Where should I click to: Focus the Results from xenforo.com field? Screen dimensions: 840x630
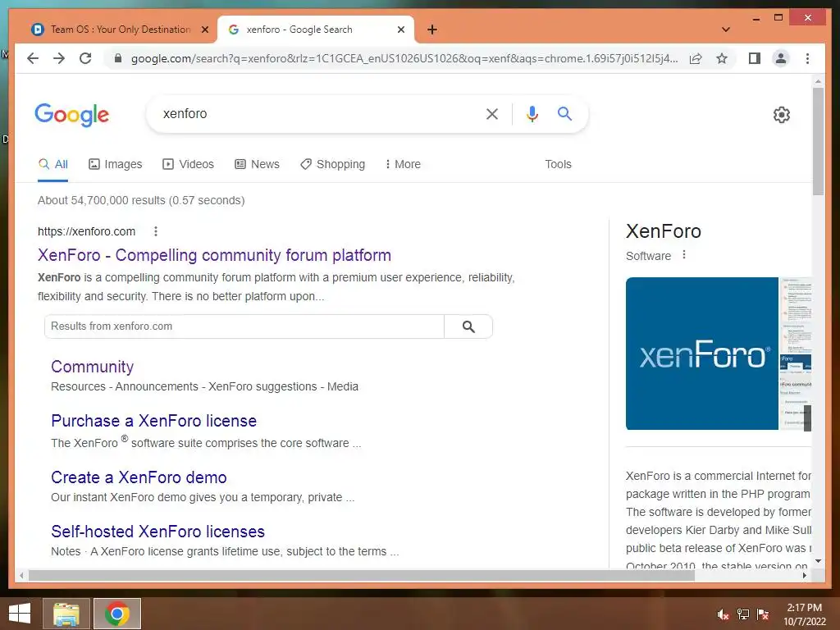(x=244, y=326)
